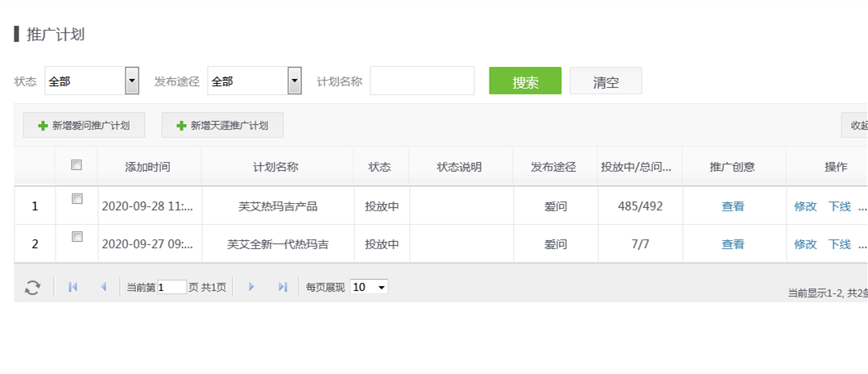868x374 pixels.
Task: Click into the 计划名称 search input field
Action: [422, 81]
